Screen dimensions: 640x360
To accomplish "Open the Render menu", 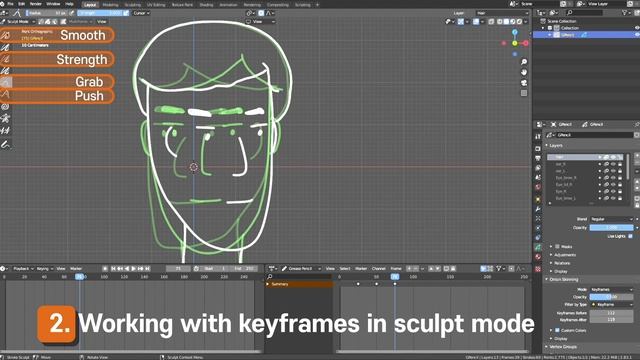I will (36, 4).
